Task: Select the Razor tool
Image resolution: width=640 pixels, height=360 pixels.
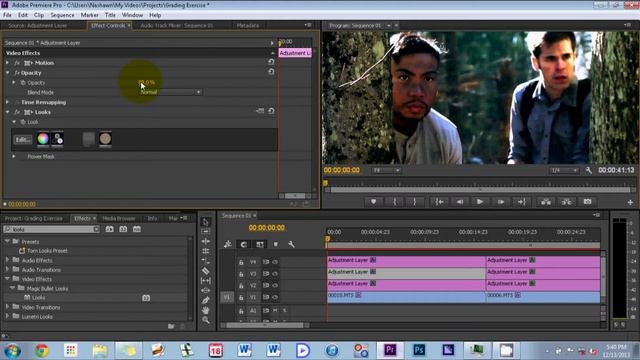Action: [x=206, y=271]
